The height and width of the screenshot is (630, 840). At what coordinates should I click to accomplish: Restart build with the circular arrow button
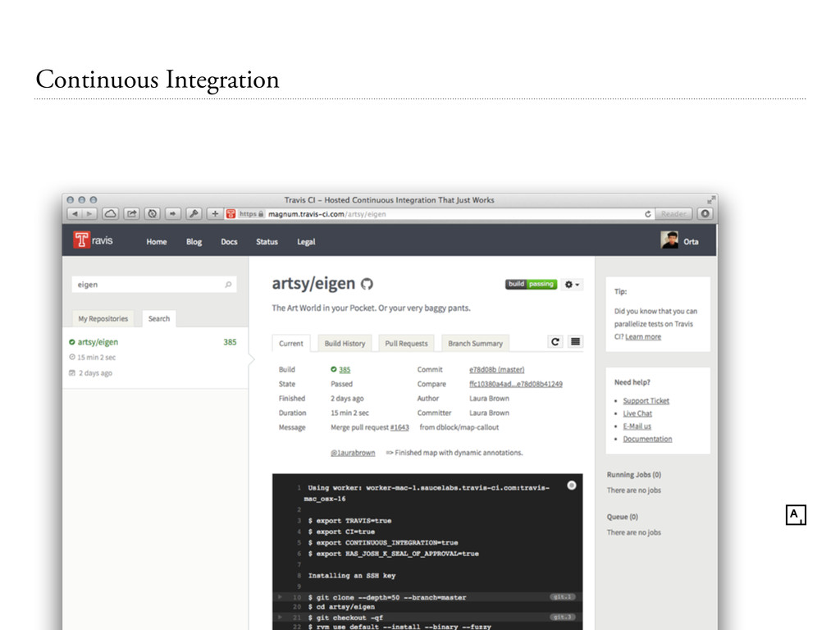click(x=555, y=342)
